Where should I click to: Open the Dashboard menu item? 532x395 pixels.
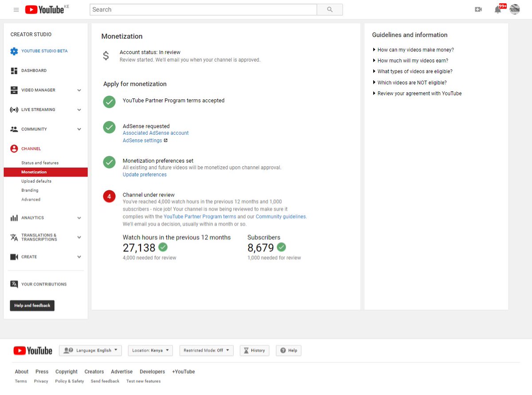click(x=34, y=70)
